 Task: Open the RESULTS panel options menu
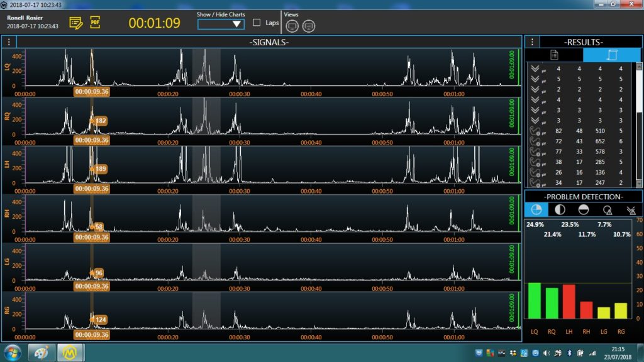(532, 42)
